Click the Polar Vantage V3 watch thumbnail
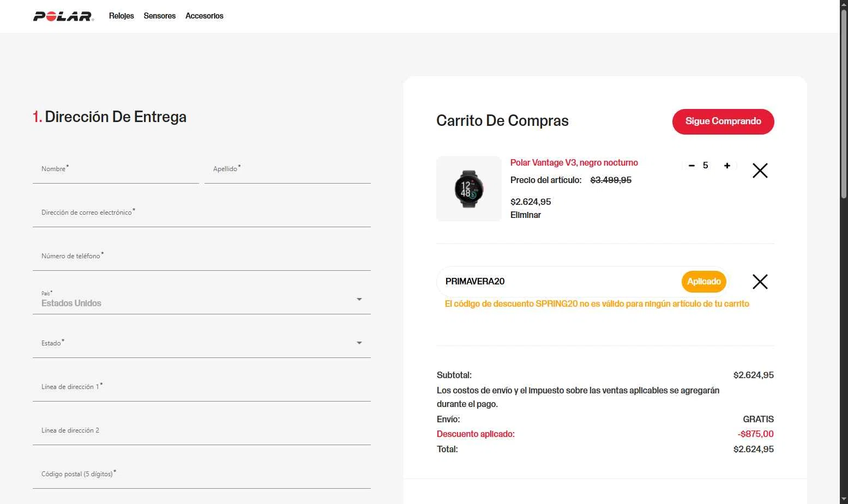The height and width of the screenshot is (504, 848). point(469,189)
